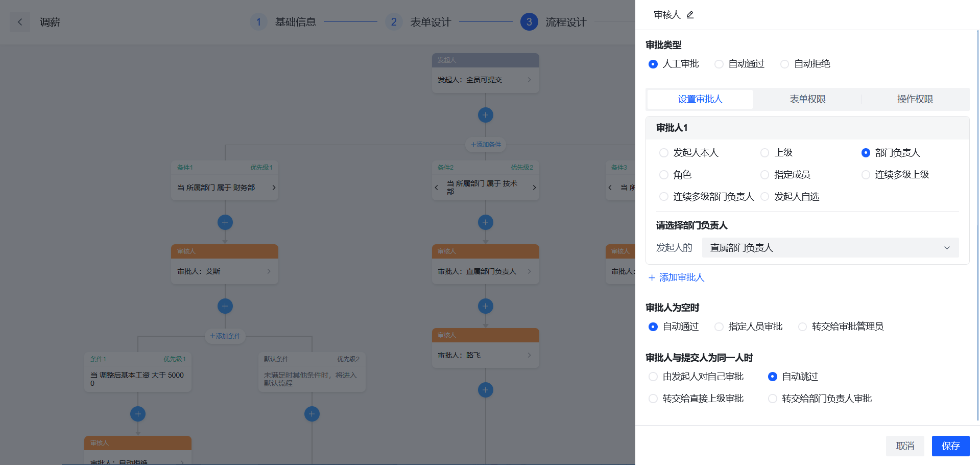Click the back arrow next to 调薪
Screen dimensions: 980x465
20,22
